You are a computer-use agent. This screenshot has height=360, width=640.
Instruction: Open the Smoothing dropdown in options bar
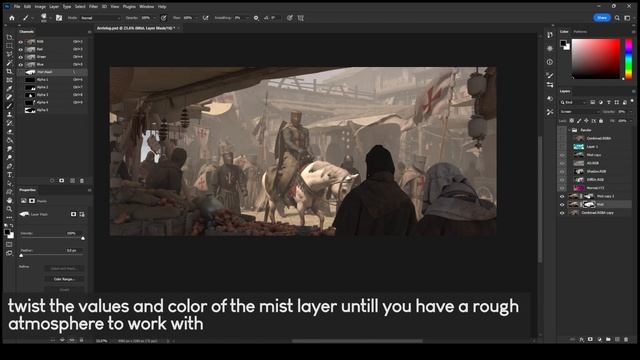click(x=246, y=18)
